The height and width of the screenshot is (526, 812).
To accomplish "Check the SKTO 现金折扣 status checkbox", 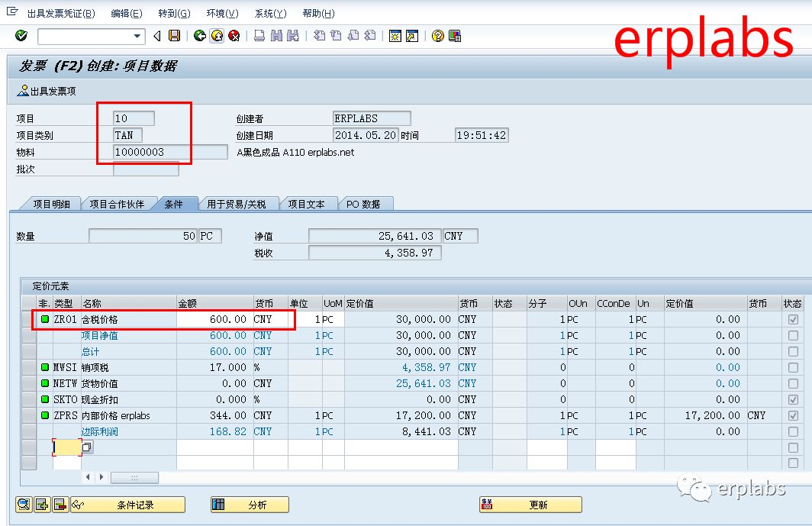I will (792, 399).
